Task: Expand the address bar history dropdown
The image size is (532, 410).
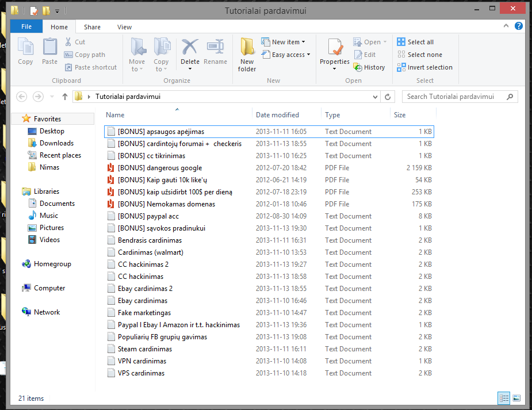Action: coord(375,97)
